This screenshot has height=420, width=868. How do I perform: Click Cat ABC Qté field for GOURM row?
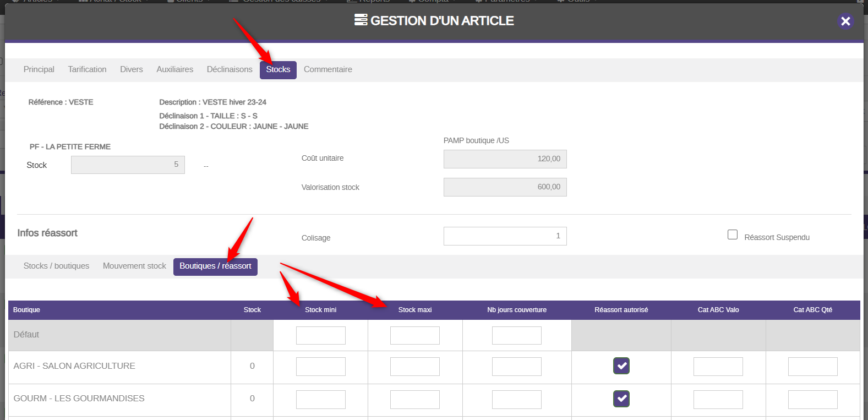tap(812, 400)
